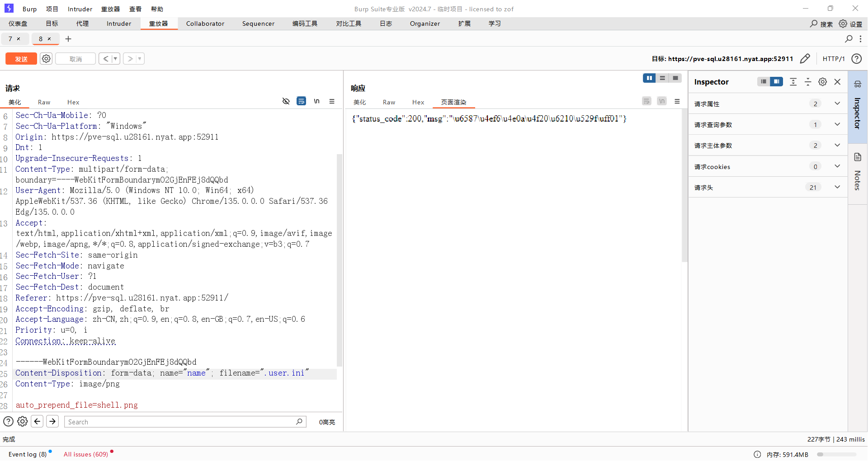Open the Burp menu
868x461 pixels.
[x=29, y=9]
